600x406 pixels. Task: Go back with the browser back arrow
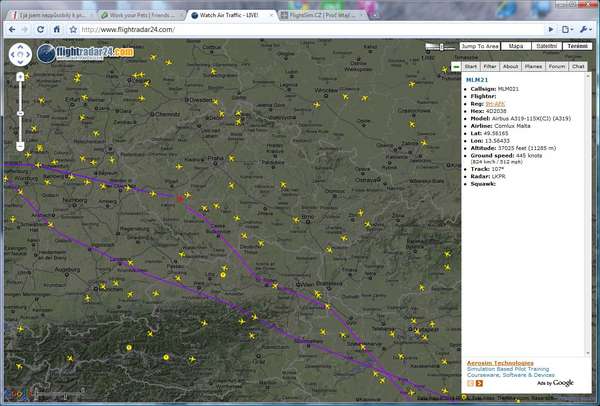[x=12, y=29]
